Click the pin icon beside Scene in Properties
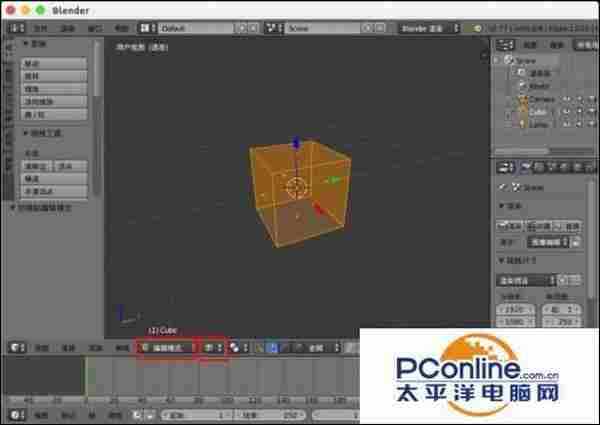The image size is (600, 425). (502, 187)
